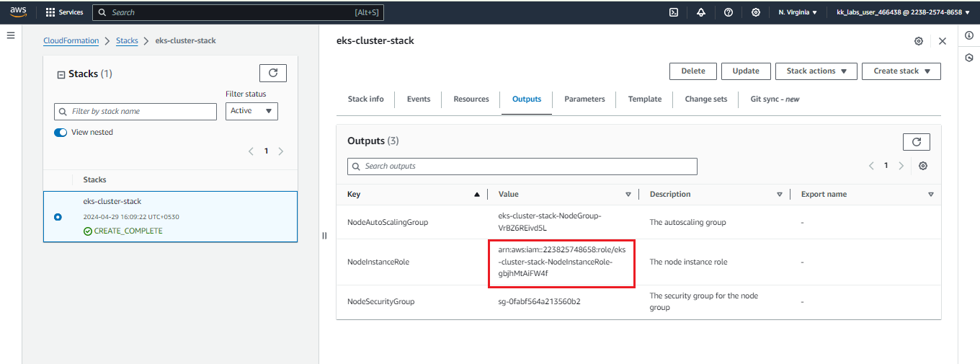The width and height of the screenshot is (980, 364).
Task: Click the NodeSecurityGroup key cell
Action: coord(381,301)
